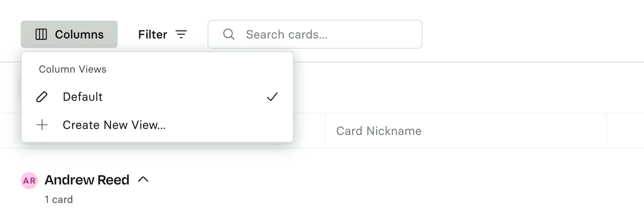Click the plus icon for new view

pyautogui.click(x=42, y=125)
